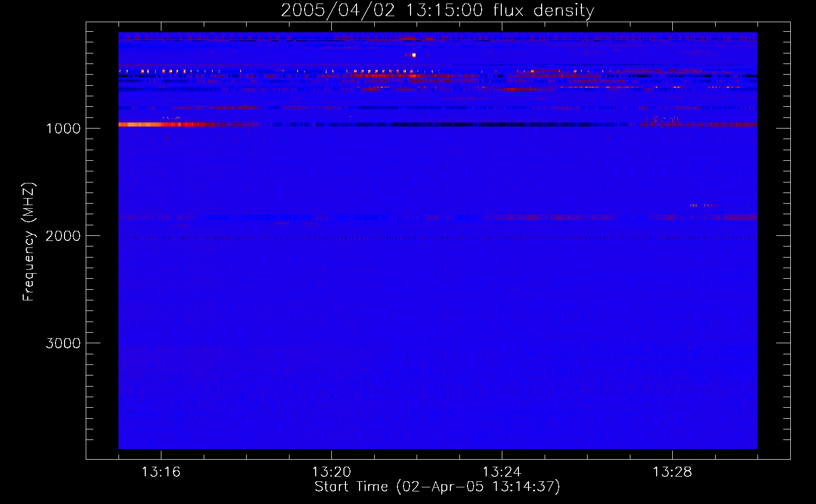Click the 13:28 time tick label
The width and height of the screenshot is (816, 504).
[x=672, y=472]
